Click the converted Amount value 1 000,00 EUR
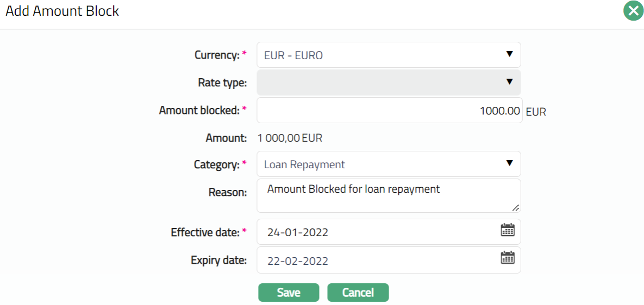Image resolution: width=644 pixels, height=305 pixels. pos(290,138)
